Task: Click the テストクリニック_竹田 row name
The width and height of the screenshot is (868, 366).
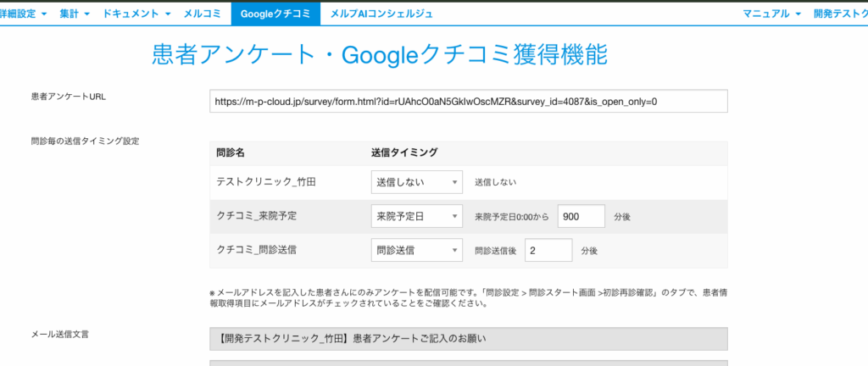Action: point(259,182)
